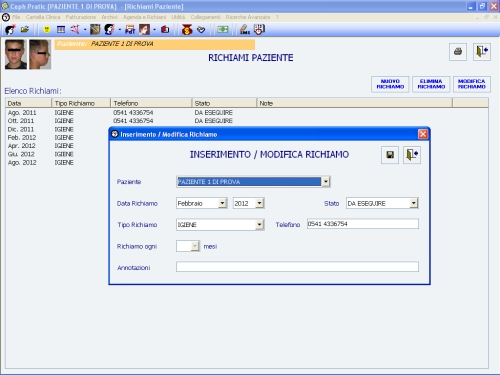Click the green banknote toolbar icon
The image size is (500, 375).
[x=223, y=30]
